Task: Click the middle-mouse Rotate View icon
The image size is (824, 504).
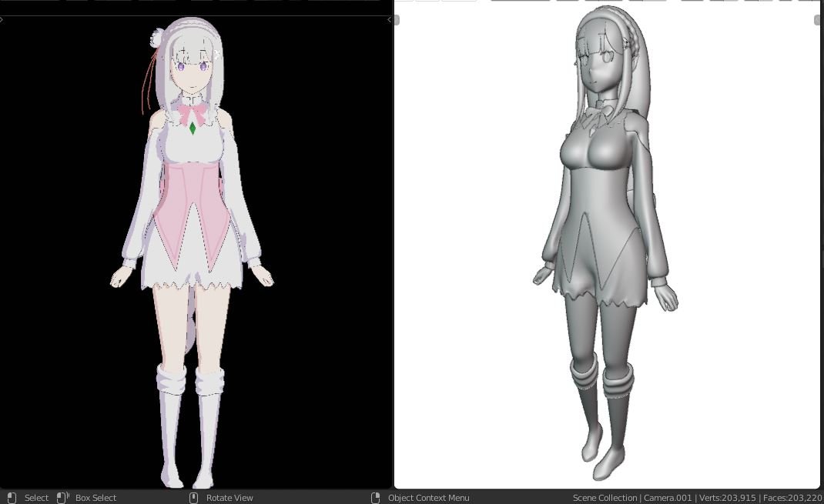Action: [x=193, y=498]
